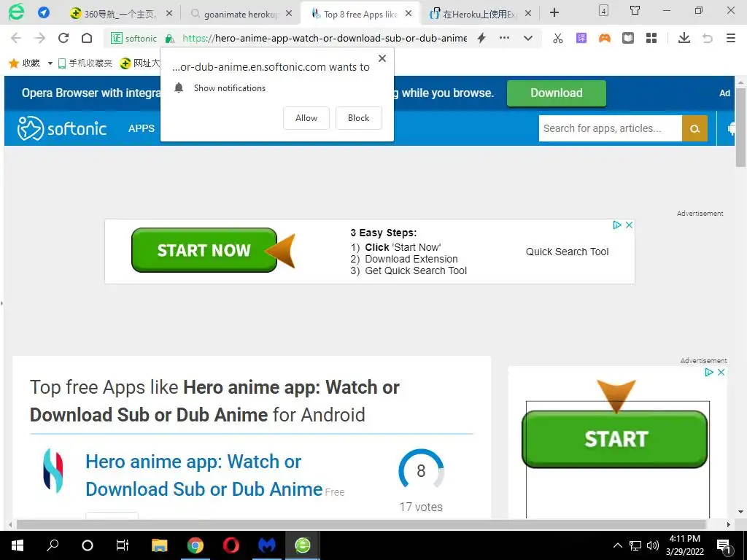Expand the favorites dropdown arrow
The height and width of the screenshot is (560, 747).
tap(50, 63)
